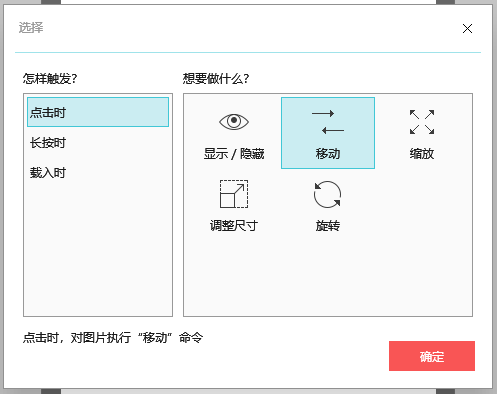The width and height of the screenshot is (497, 394).
Task: Select the 缩放 four-arrow icon
Action: pyautogui.click(x=422, y=122)
